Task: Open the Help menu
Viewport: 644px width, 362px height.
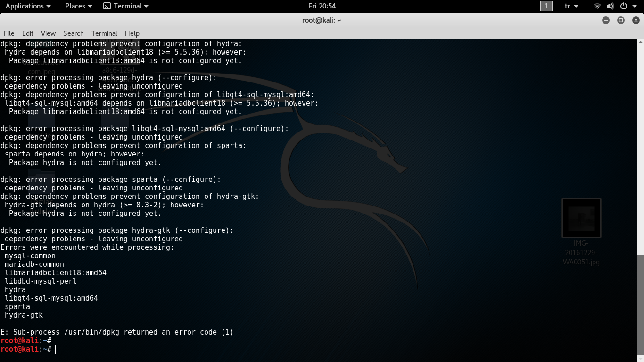Action: (x=132, y=33)
